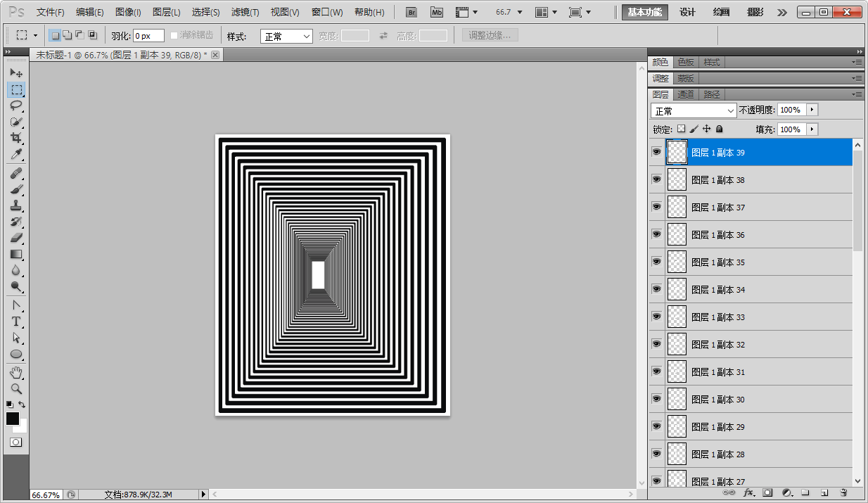
Task: Choose the Horizontal Type tool
Action: click(16, 321)
